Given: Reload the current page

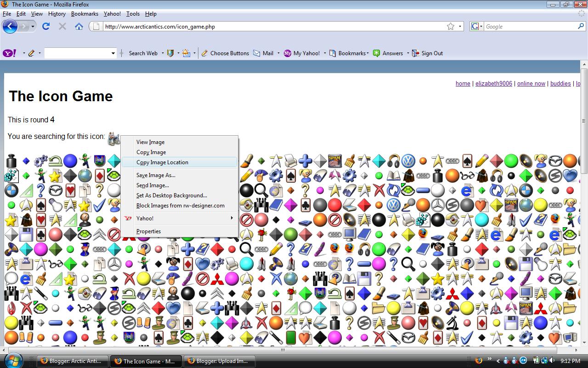Looking at the screenshot, I should pyautogui.click(x=46, y=26).
